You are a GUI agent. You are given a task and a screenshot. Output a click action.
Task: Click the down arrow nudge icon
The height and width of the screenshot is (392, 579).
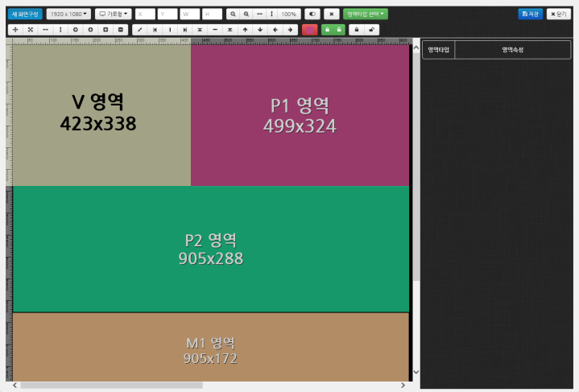pos(260,30)
